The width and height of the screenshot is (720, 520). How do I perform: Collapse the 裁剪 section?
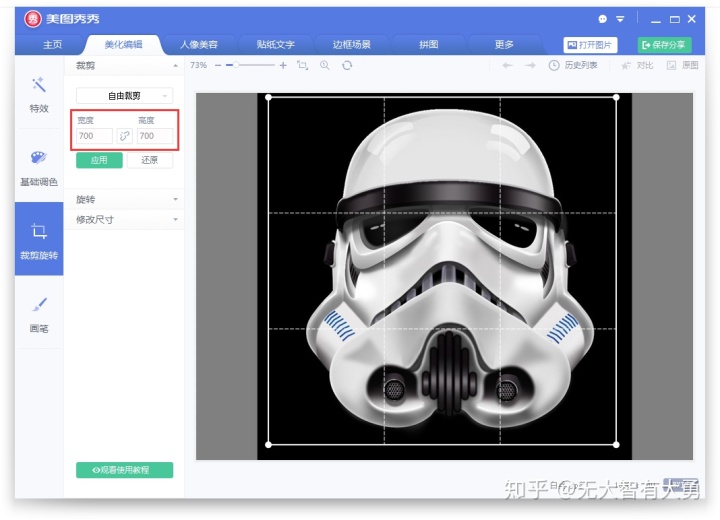124,66
